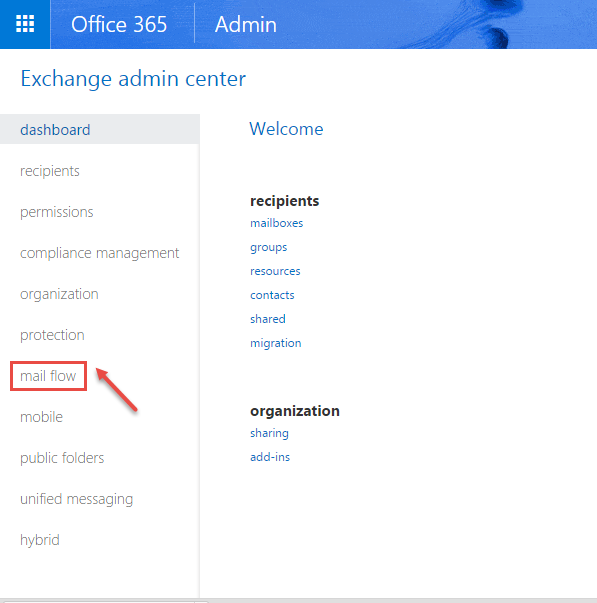Click the migration link
Viewport: 597px width, 603px height.
pyautogui.click(x=275, y=343)
